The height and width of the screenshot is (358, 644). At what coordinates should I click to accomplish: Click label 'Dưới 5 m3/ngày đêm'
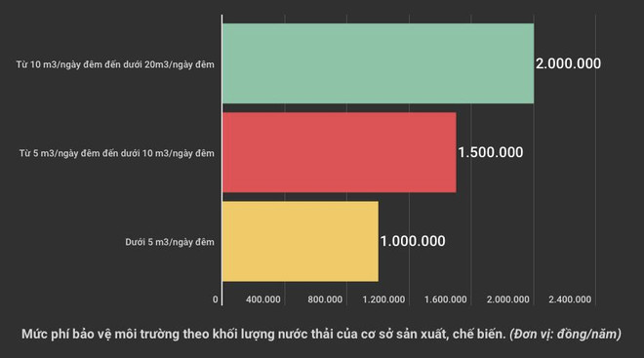pyautogui.click(x=170, y=242)
